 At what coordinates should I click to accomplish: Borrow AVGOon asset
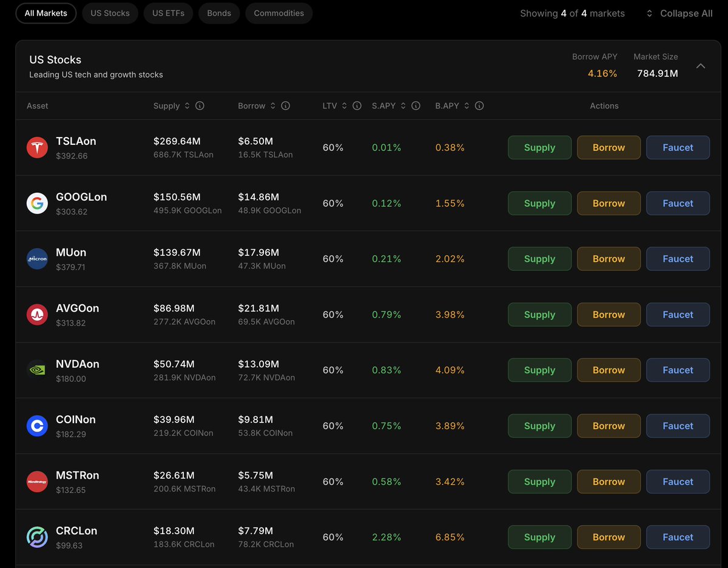(608, 315)
